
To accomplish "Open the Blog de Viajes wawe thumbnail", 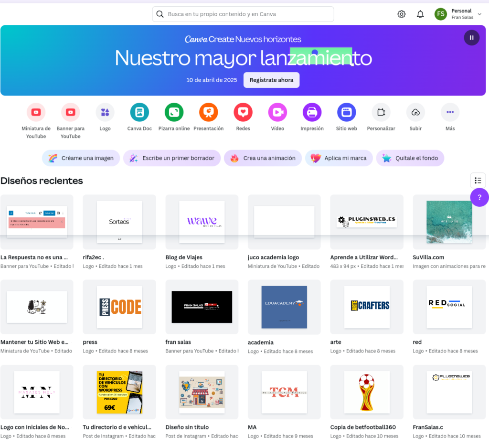I will 202,222.
